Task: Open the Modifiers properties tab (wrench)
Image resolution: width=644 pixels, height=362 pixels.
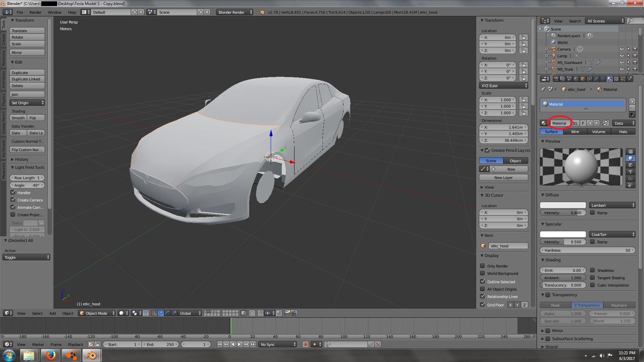Action: 596,79
